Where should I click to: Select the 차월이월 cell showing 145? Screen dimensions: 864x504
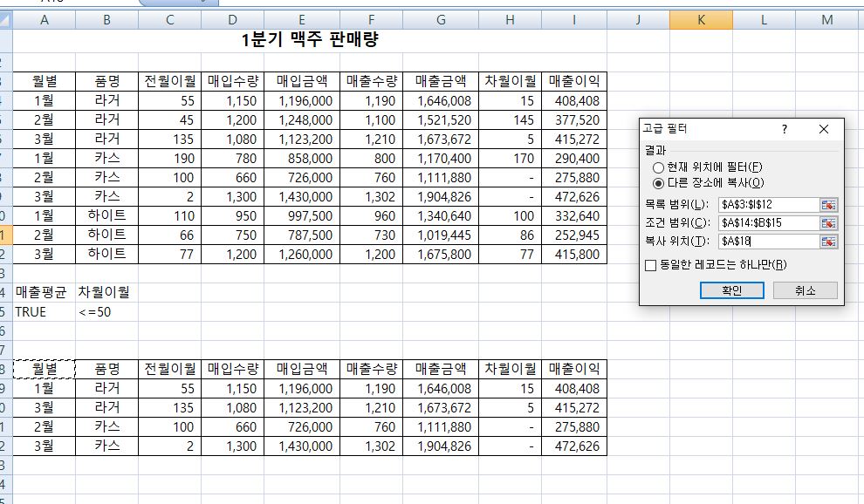click(511, 120)
